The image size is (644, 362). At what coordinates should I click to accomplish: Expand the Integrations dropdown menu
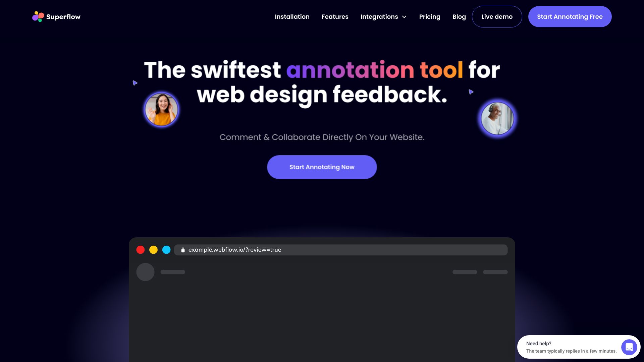[383, 16]
